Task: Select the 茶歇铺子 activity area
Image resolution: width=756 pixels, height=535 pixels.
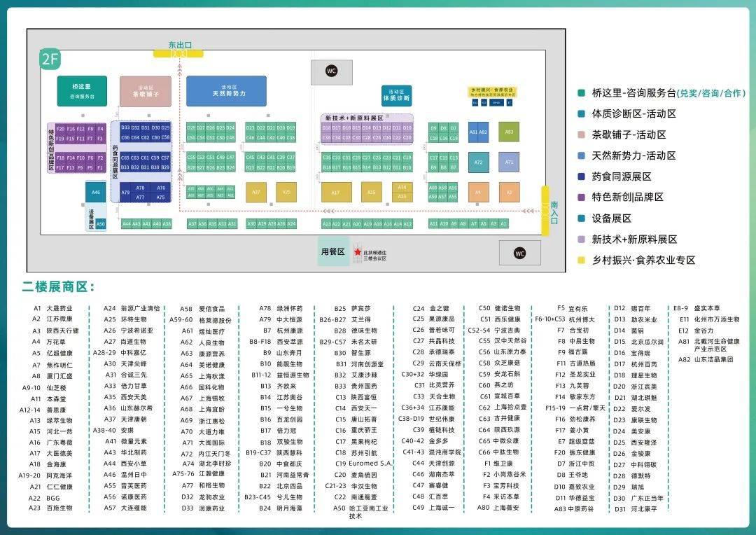Action: point(146,90)
